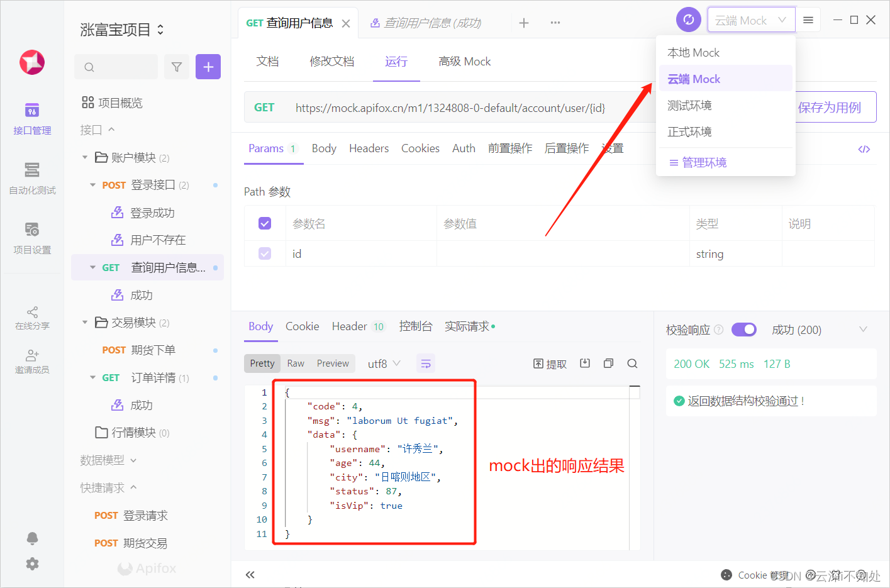Open the 登录成功 case item
Image resolution: width=890 pixels, height=588 pixels.
click(152, 213)
